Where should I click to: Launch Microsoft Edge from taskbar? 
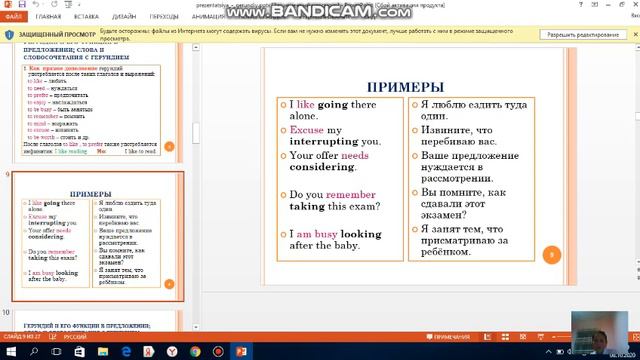126,351
